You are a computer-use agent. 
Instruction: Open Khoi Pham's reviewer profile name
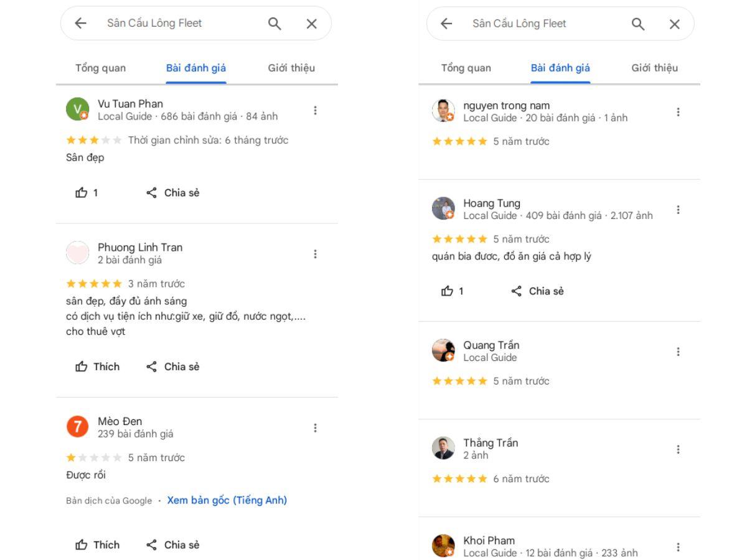489,541
